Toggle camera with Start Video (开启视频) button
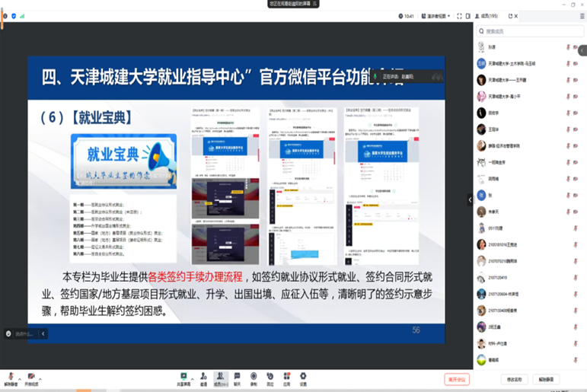This screenshot has width=587, height=392. click(x=31, y=378)
